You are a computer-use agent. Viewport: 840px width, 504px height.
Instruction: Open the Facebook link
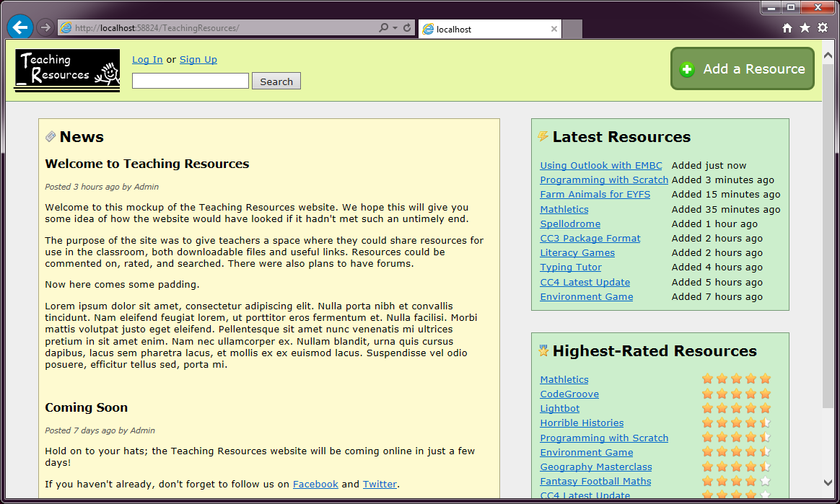[315, 484]
